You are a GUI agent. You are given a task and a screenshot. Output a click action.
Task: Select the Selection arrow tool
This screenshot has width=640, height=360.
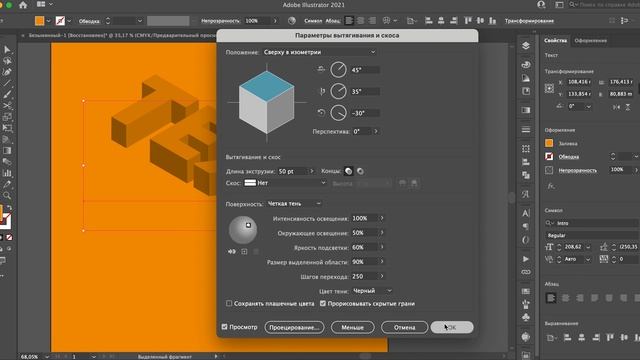pyautogui.click(x=7, y=49)
